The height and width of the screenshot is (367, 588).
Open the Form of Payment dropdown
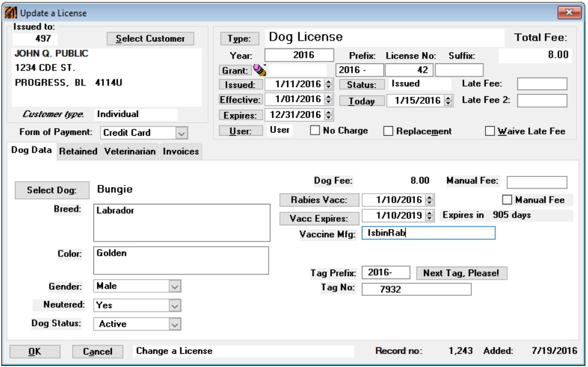182,133
